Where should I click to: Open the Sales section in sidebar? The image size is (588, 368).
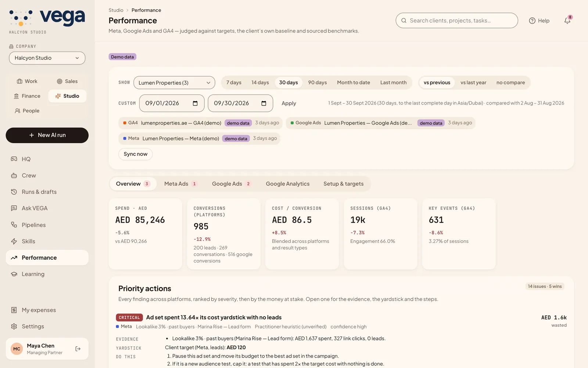(67, 81)
